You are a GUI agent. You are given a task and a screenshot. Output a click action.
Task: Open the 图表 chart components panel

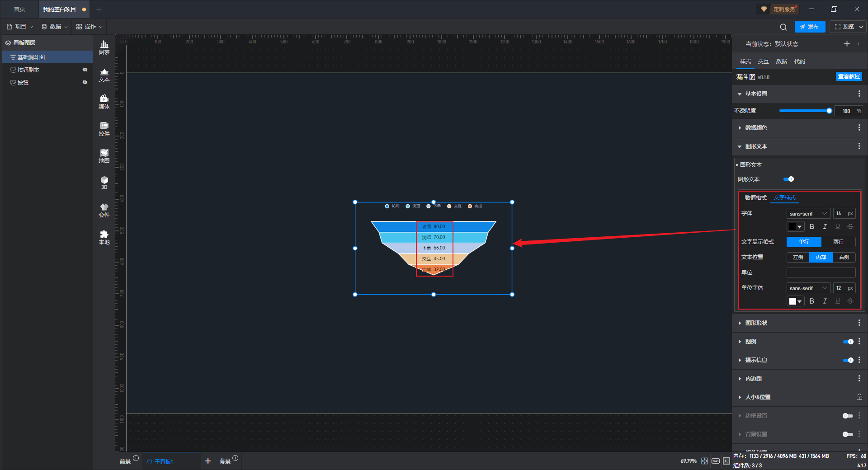pos(104,47)
